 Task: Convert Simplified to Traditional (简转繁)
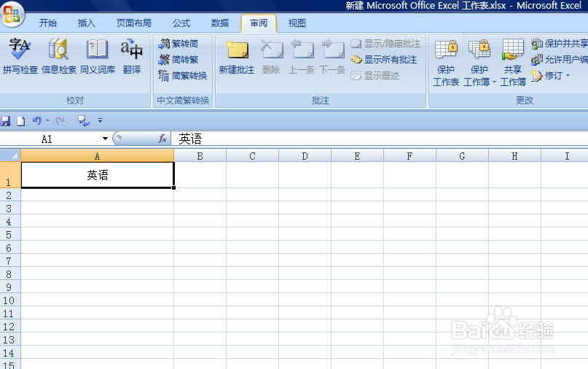[179, 59]
